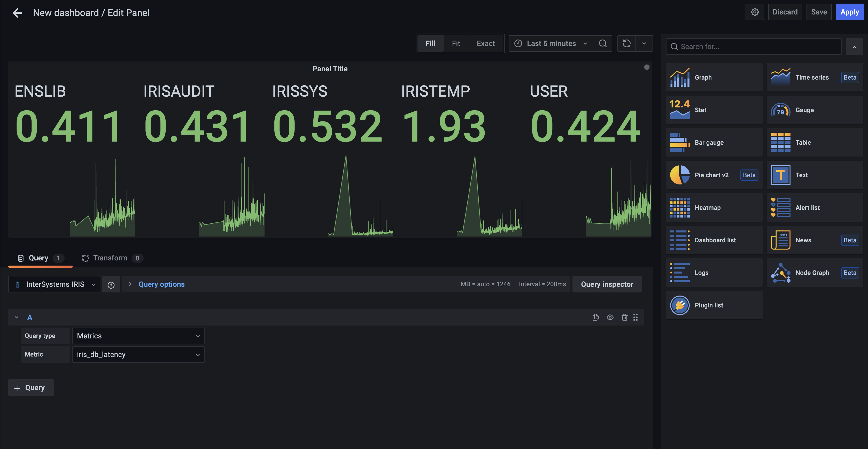Choose the Gauge visualization

pyautogui.click(x=815, y=110)
